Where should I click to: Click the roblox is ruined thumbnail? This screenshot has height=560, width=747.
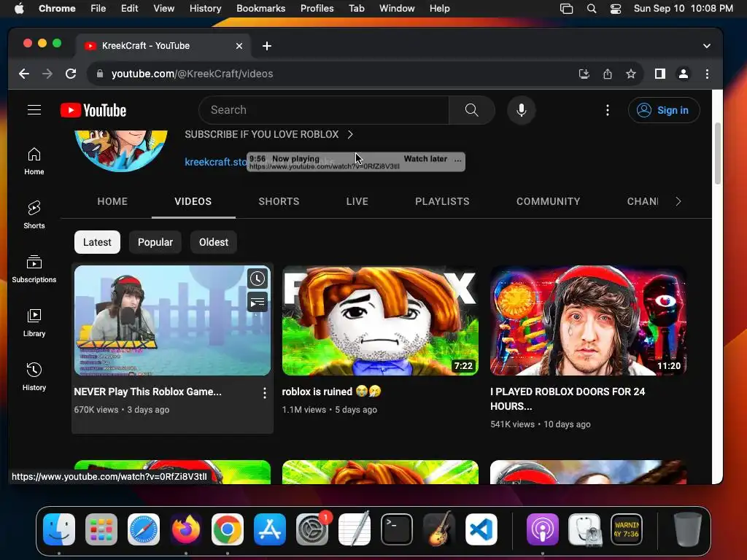tap(380, 321)
